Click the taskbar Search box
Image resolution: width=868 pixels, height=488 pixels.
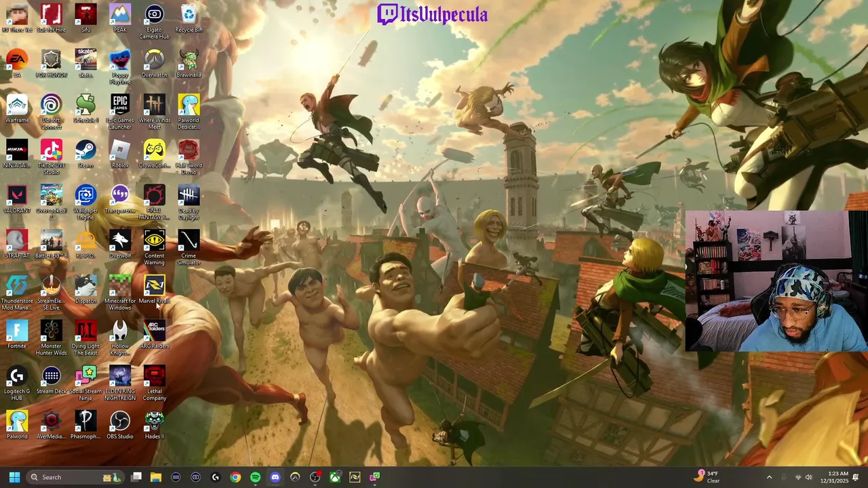click(77, 477)
